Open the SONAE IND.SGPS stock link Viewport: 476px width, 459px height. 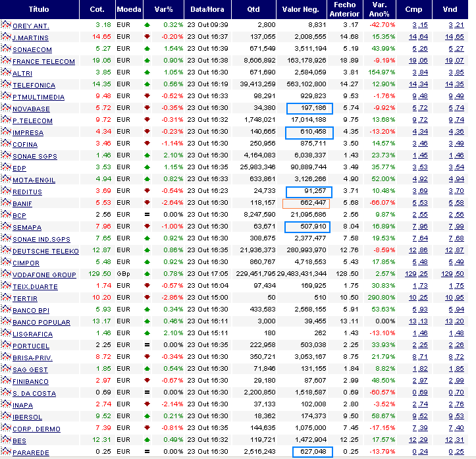pyautogui.click(x=41, y=240)
